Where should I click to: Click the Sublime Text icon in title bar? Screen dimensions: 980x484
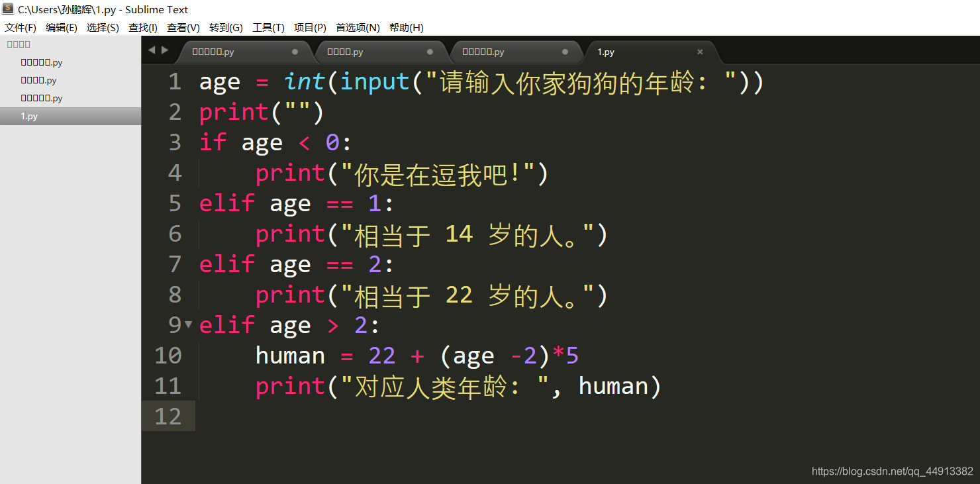[8, 9]
